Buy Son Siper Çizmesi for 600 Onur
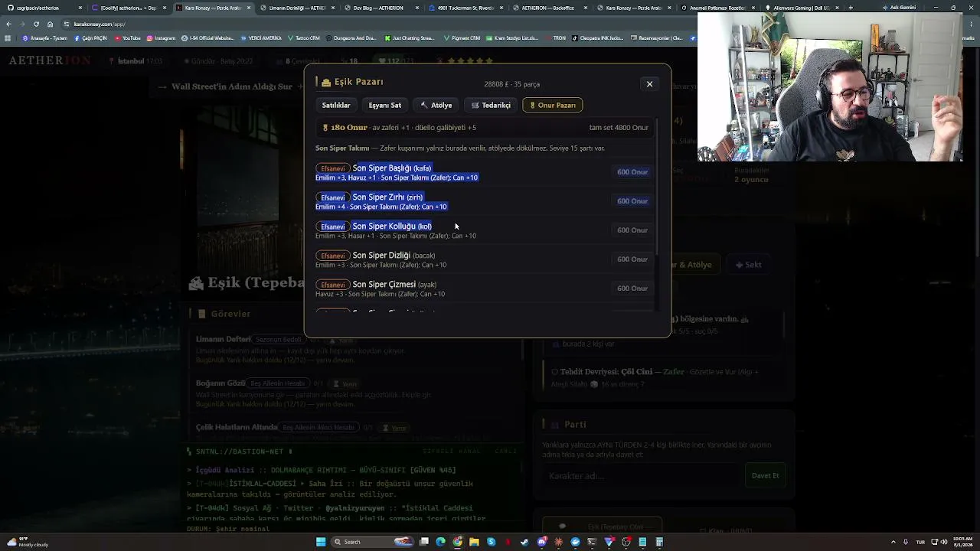This screenshot has height=551, width=980. coord(632,289)
